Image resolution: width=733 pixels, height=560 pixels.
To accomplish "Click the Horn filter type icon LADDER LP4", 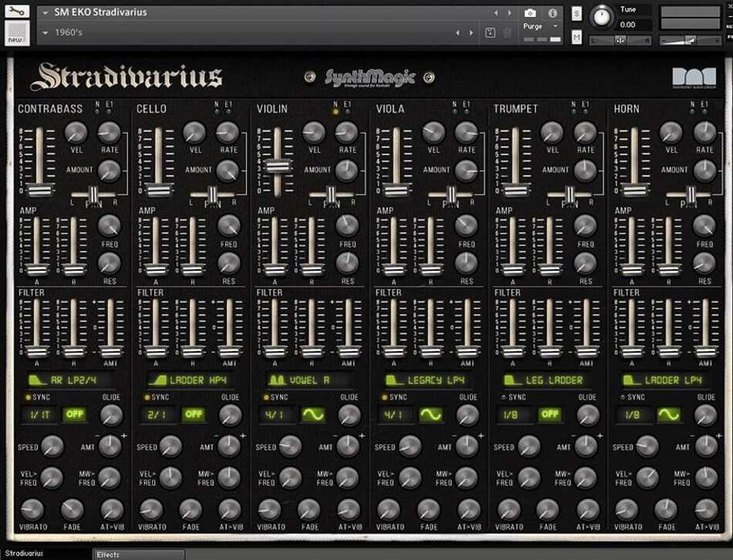I will tap(663, 380).
